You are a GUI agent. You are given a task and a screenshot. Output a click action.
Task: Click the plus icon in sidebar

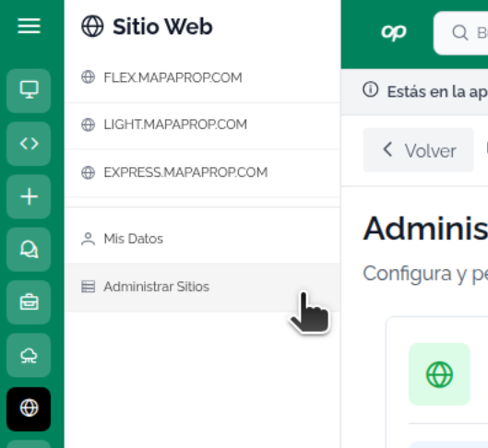(x=29, y=196)
